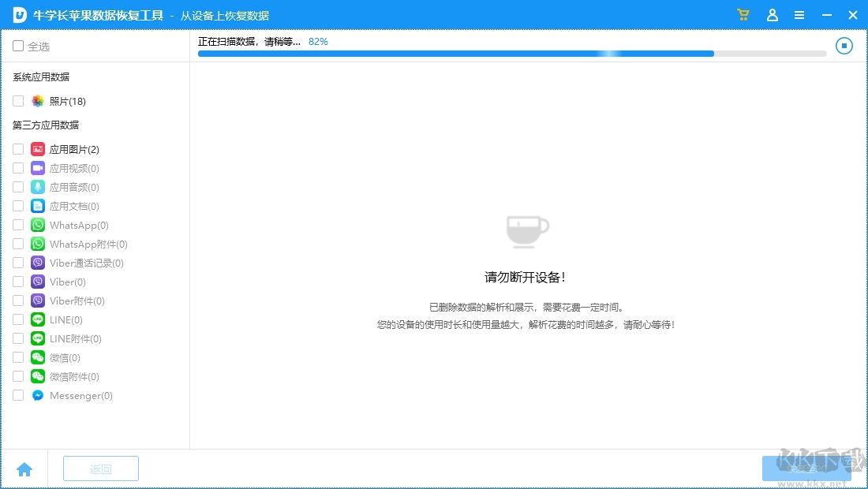The image size is (868, 489).
Task: Click the user account icon
Action: coord(772,14)
